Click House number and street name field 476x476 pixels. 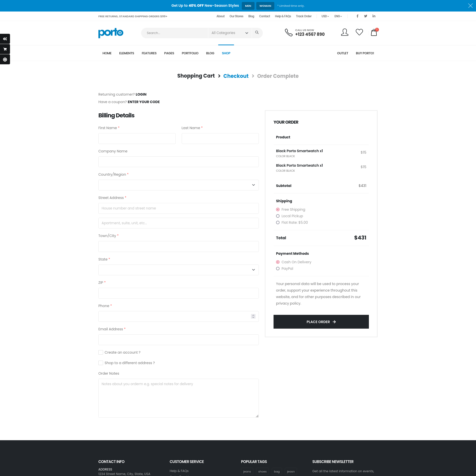click(178, 208)
